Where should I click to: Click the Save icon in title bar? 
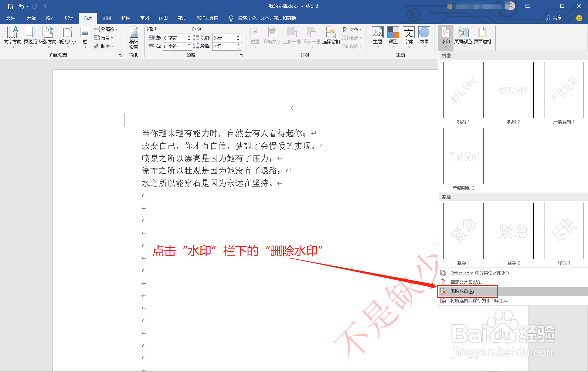tap(11, 6)
